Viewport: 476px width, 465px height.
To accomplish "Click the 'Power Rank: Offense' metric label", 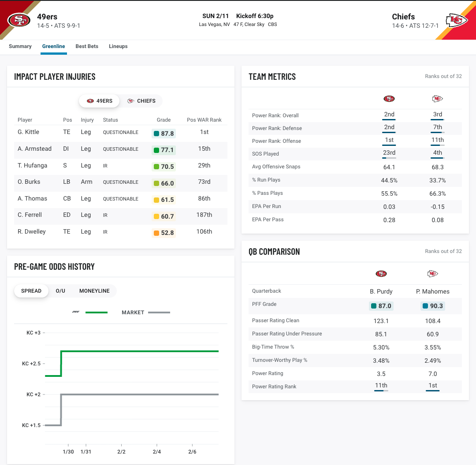I will pos(276,141).
